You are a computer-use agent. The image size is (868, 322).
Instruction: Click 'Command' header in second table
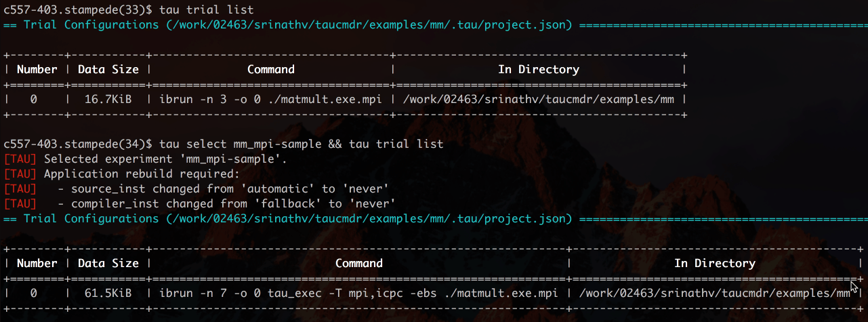pyautogui.click(x=359, y=263)
